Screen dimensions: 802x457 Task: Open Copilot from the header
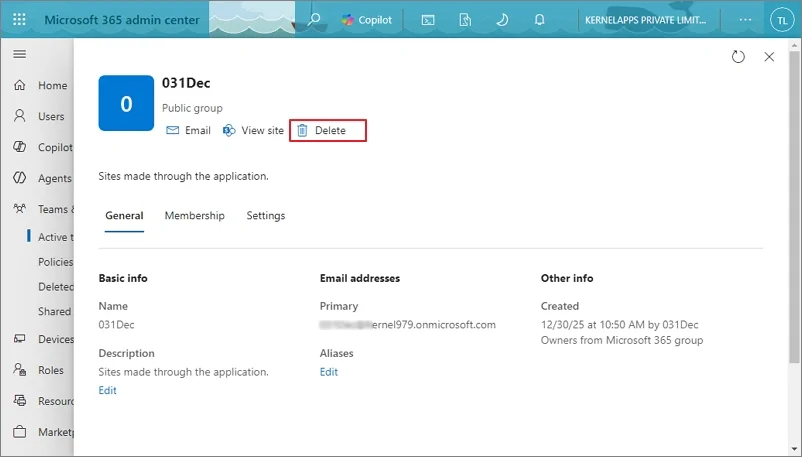pyautogui.click(x=366, y=20)
